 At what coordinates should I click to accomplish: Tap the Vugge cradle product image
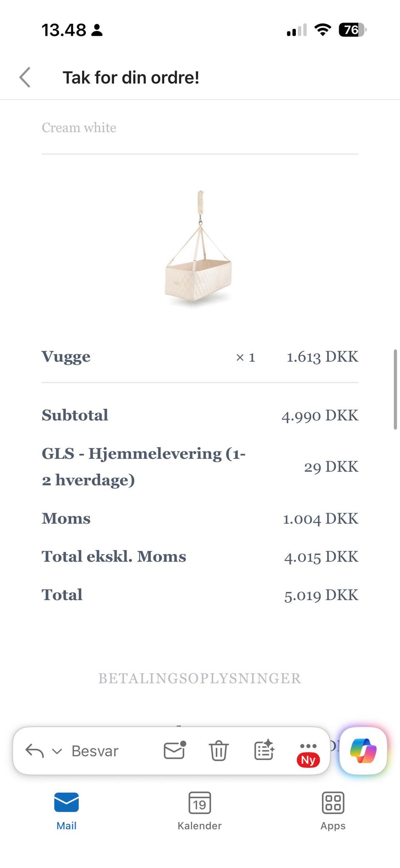click(199, 248)
